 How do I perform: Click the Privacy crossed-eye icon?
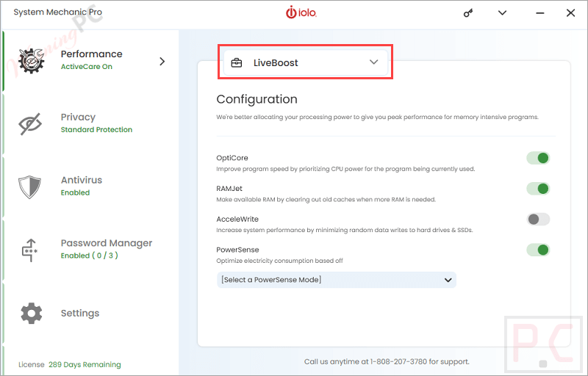(30, 123)
